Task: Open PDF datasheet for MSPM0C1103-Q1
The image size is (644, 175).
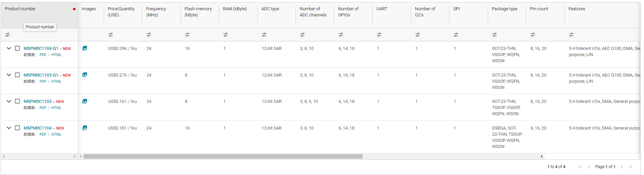Action: point(43,81)
